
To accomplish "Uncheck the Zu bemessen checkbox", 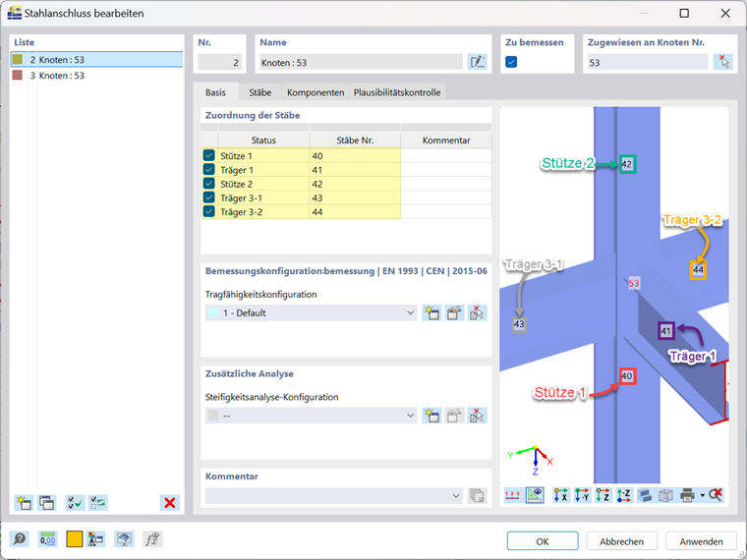I will (511, 62).
